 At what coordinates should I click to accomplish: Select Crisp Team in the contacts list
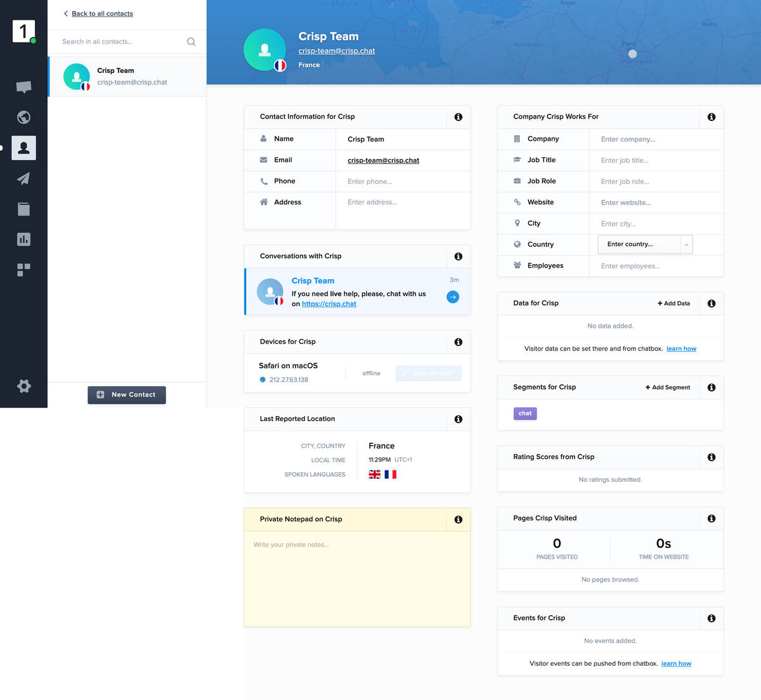[x=127, y=77]
